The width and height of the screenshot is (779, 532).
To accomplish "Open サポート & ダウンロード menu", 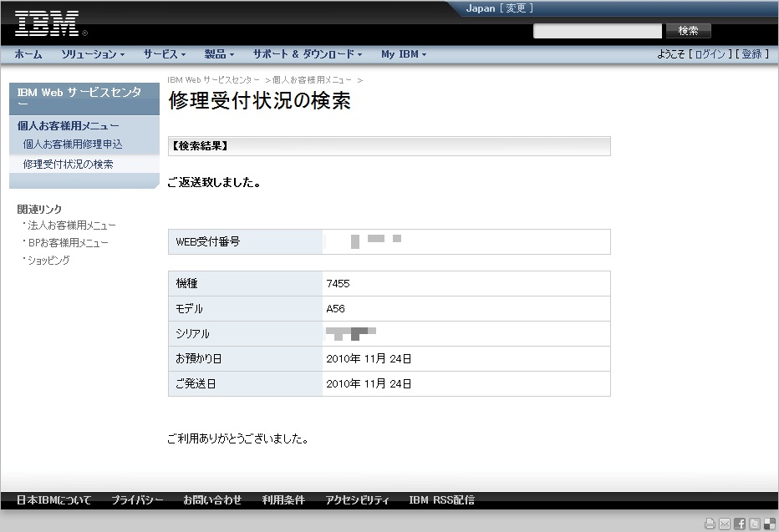I will click(x=308, y=54).
